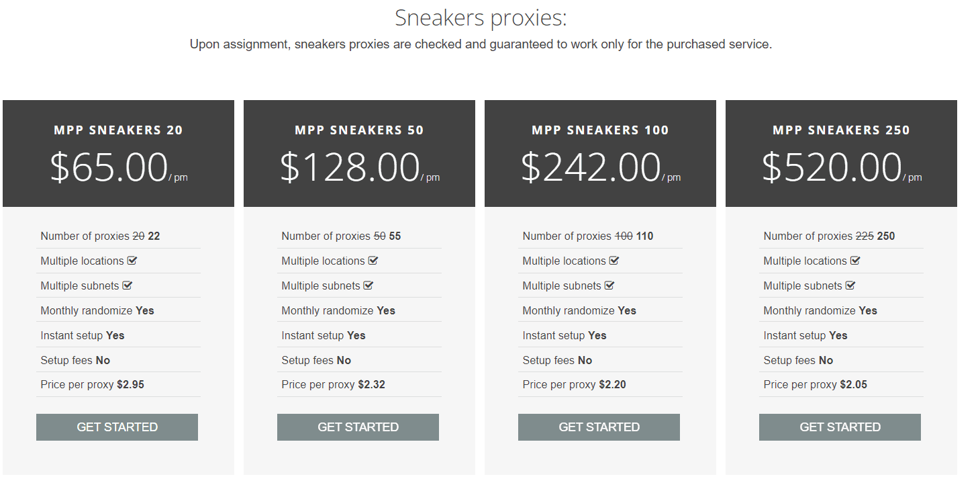Click the $242.00 price heading
980x485 pixels.
(591, 167)
